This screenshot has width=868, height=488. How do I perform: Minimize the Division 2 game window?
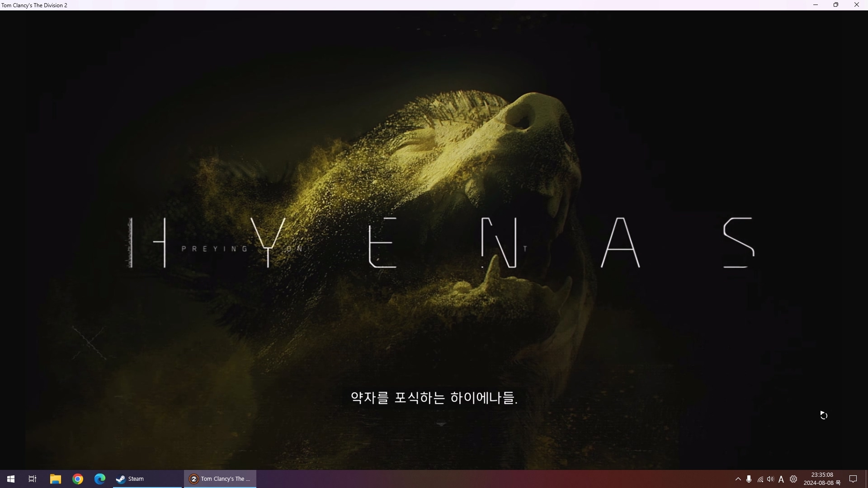click(x=816, y=5)
